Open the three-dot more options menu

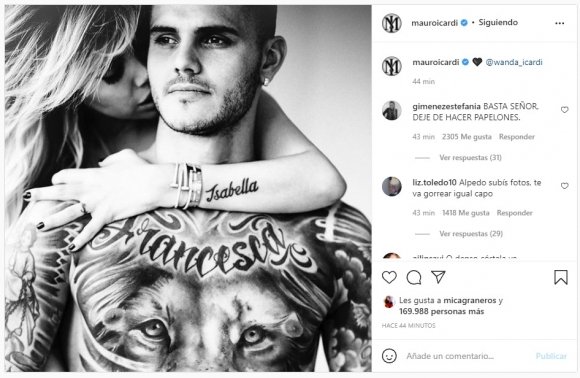(x=560, y=23)
